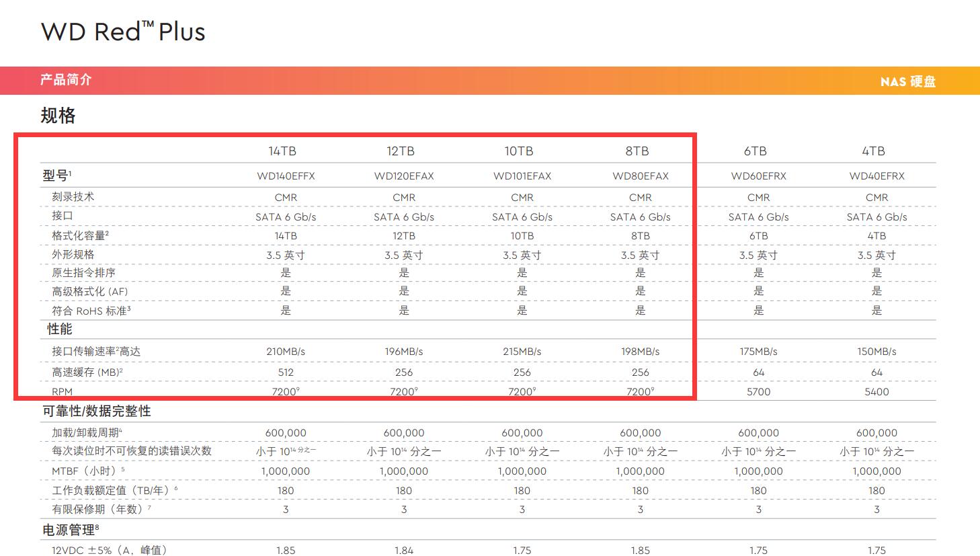Click the 175MB/s transfer rate value

(x=759, y=352)
